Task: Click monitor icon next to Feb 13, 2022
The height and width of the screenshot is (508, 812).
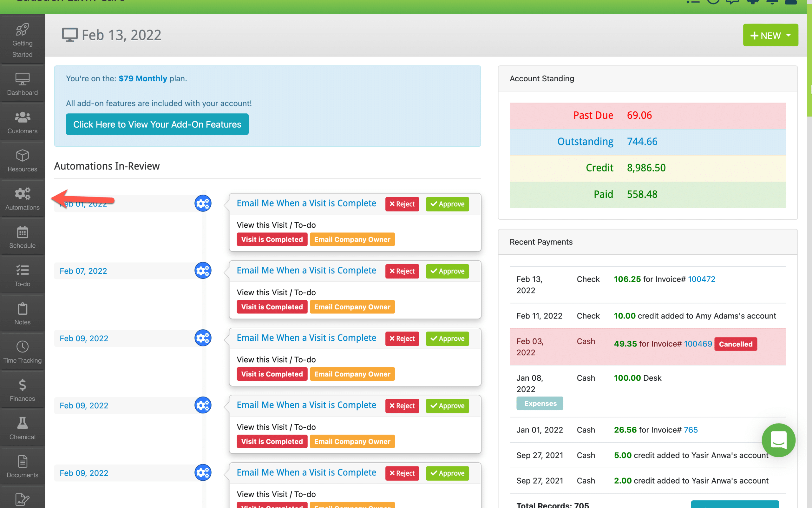Action: tap(70, 35)
